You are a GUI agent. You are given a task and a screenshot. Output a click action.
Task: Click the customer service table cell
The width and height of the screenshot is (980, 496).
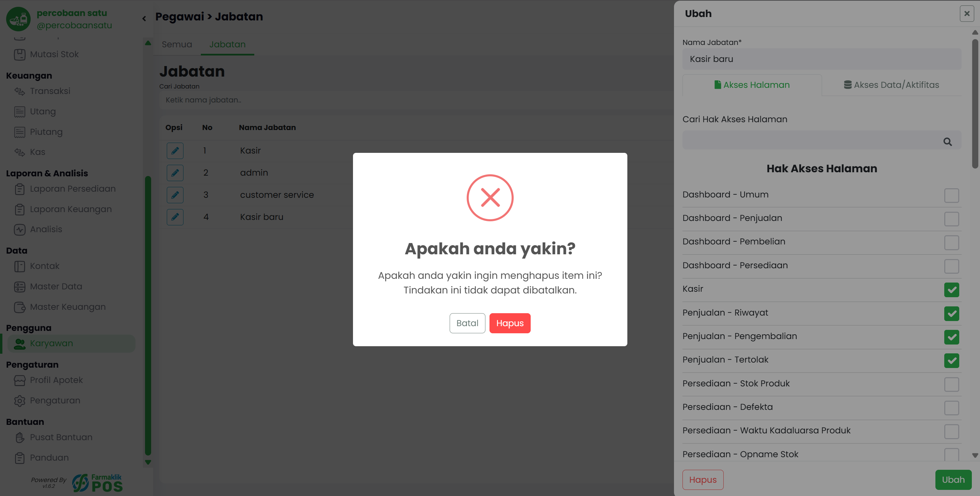[x=277, y=195]
